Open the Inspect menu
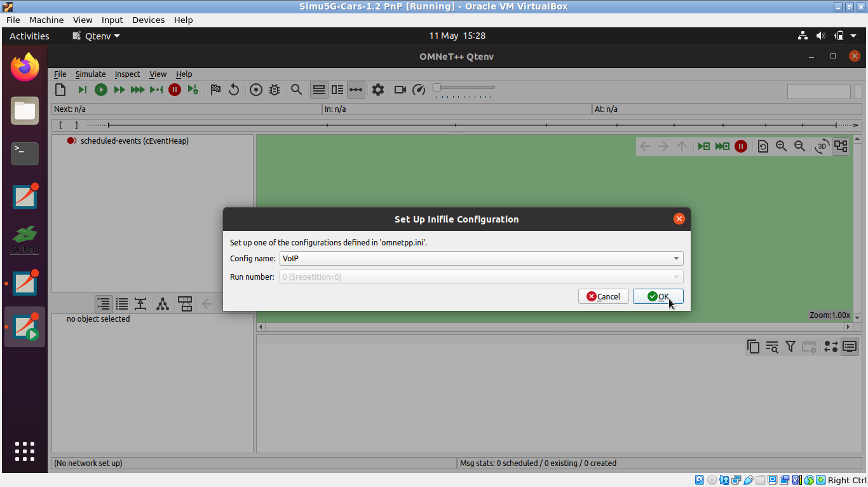The width and height of the screenshot is (868, 487). tap(127, 74)
